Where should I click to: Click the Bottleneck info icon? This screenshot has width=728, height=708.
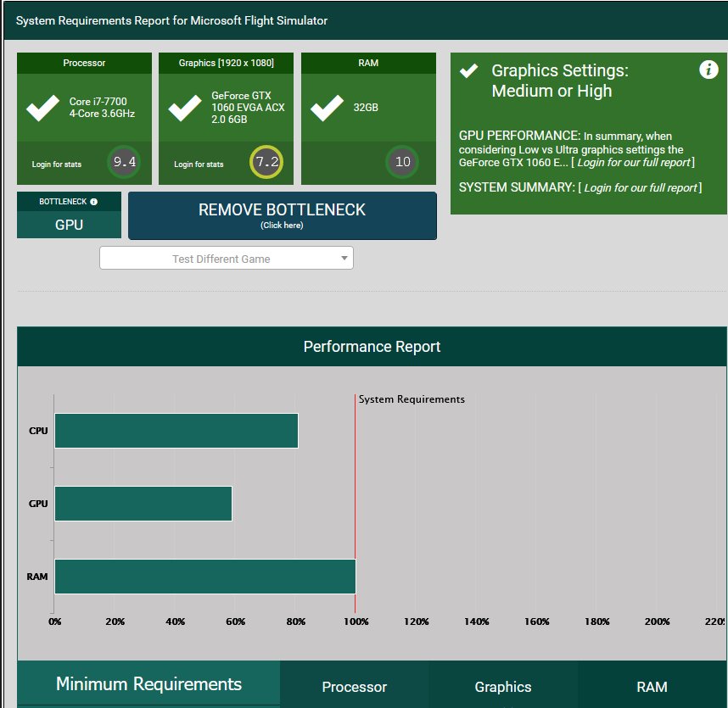[93, 202]
